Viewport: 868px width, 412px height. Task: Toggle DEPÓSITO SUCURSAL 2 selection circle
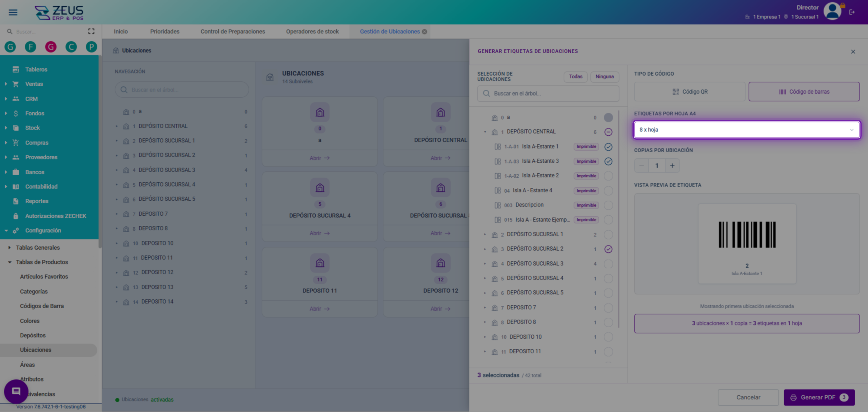tap(608, 249)
